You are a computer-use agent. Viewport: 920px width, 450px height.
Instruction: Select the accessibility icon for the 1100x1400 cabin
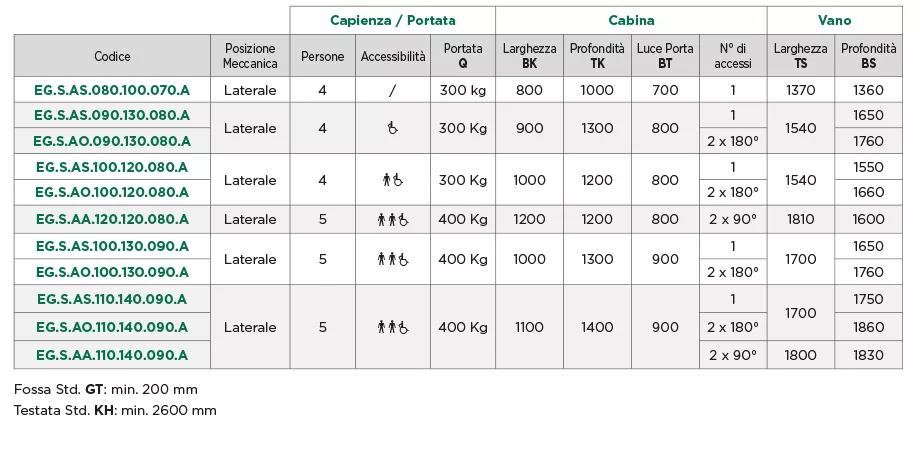coord(393,327)
